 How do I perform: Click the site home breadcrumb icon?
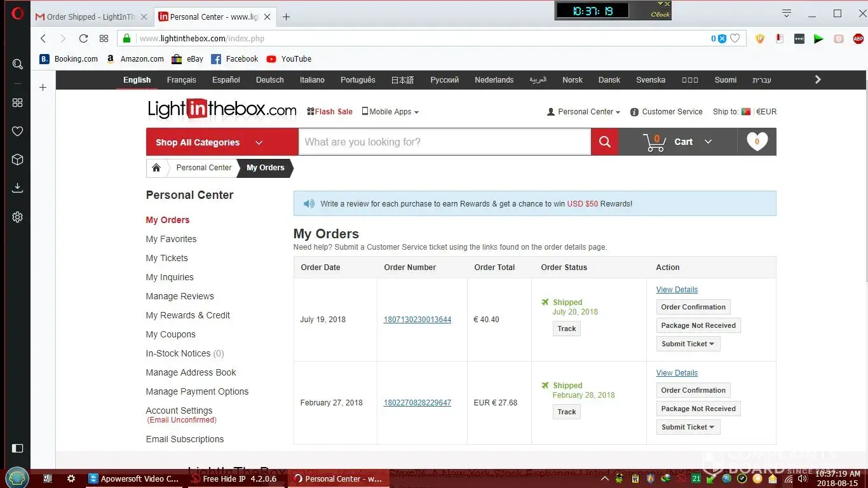[x=156, y=168]
